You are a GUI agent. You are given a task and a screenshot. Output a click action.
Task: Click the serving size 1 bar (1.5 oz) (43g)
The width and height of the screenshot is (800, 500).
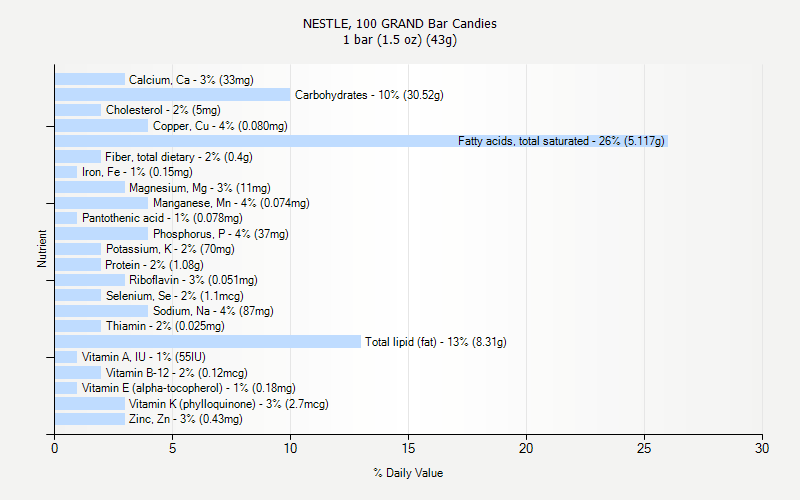399,40
